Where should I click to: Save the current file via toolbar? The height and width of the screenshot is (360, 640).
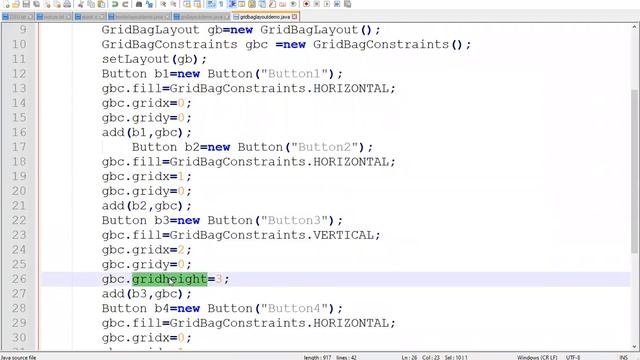pyautogui.click(x=26, y=4)
